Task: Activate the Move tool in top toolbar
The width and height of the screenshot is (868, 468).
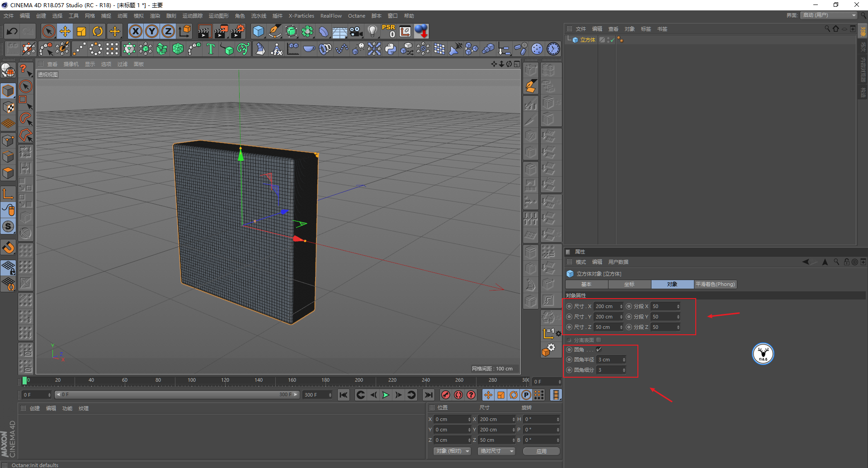Action: pos(65,31)
